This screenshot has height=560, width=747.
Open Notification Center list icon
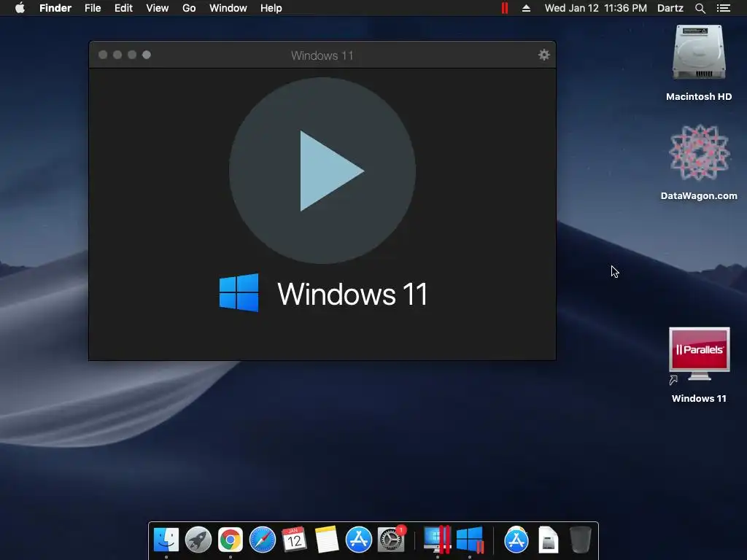tap(724, 8)
